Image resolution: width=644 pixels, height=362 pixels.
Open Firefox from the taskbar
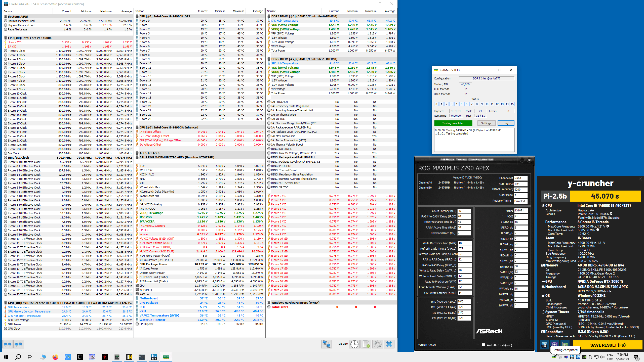55,357
